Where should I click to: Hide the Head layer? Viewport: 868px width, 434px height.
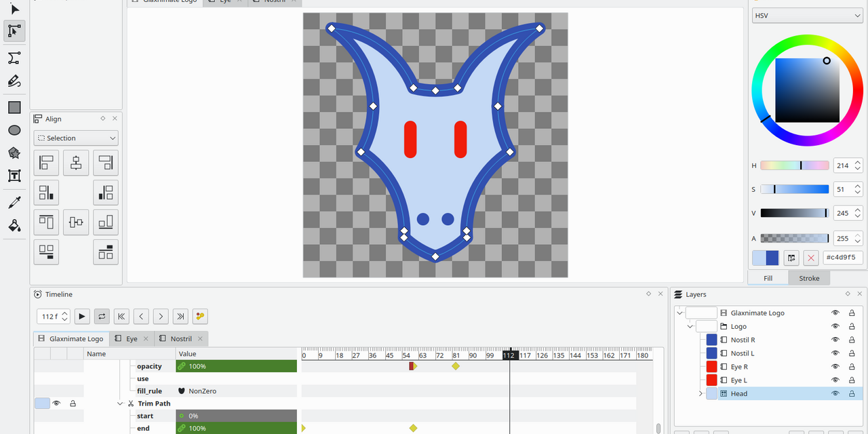click(835, 393)
